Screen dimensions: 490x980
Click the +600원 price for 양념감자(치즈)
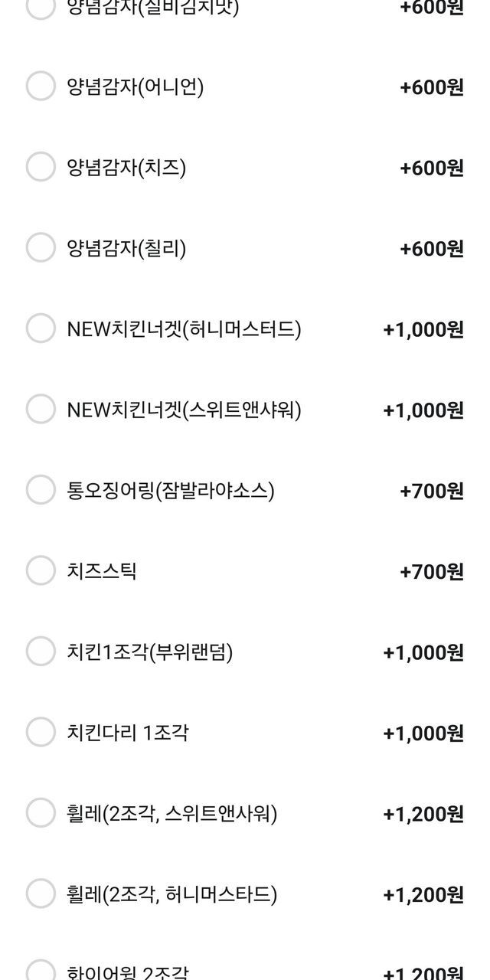431,168
